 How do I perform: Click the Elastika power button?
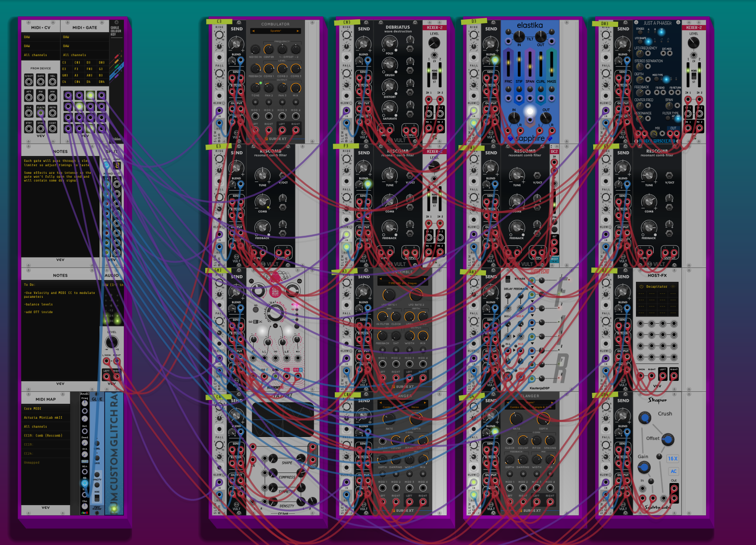530,111
